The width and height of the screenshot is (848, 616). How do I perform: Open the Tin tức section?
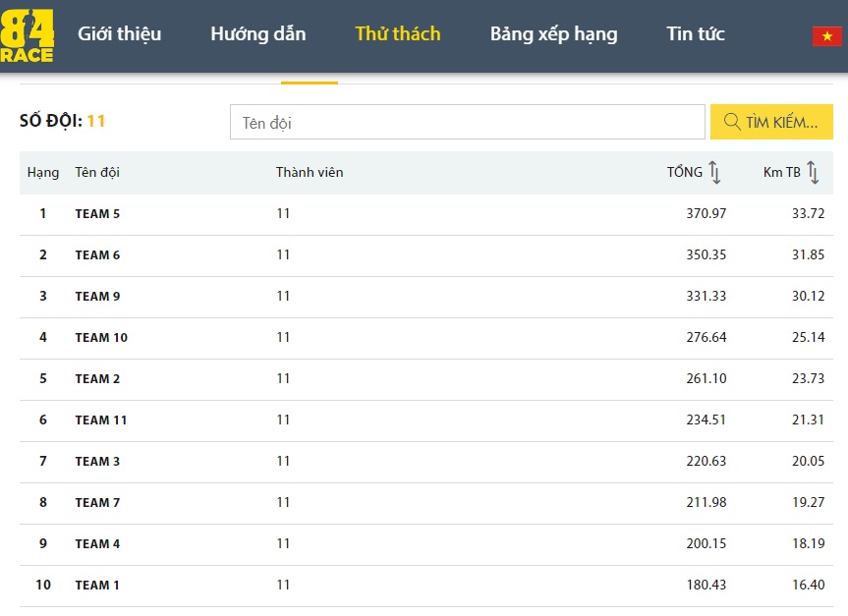coord(695,34)
